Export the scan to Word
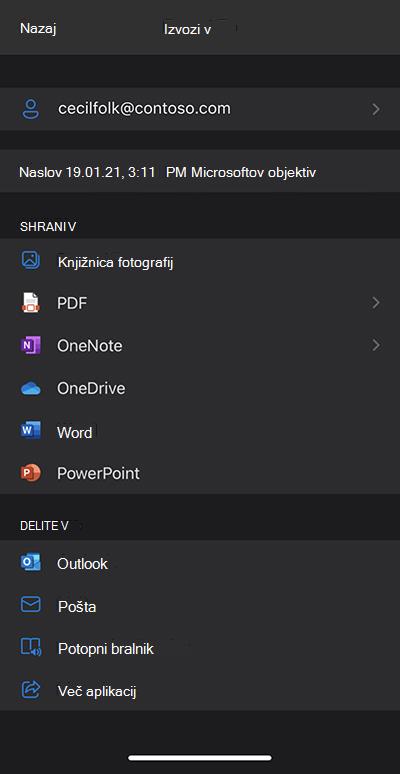This screenshot has width=400, height=774. (200, 432)
